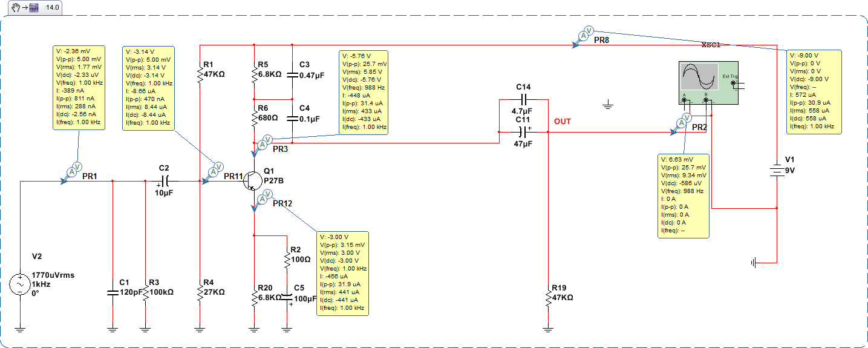Screen dimensions: 868x348
Task: Select resistor R3 100kΩ symbol
Action: [145, 293]
